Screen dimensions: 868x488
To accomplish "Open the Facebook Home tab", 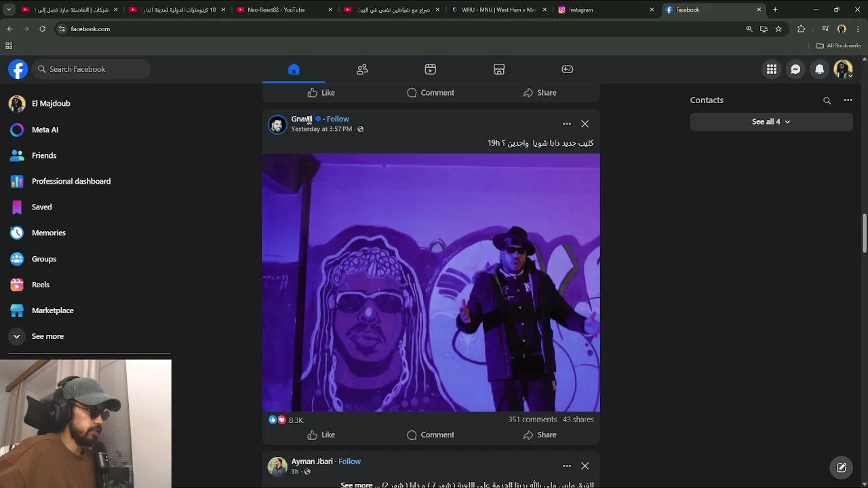I will 294,69.
